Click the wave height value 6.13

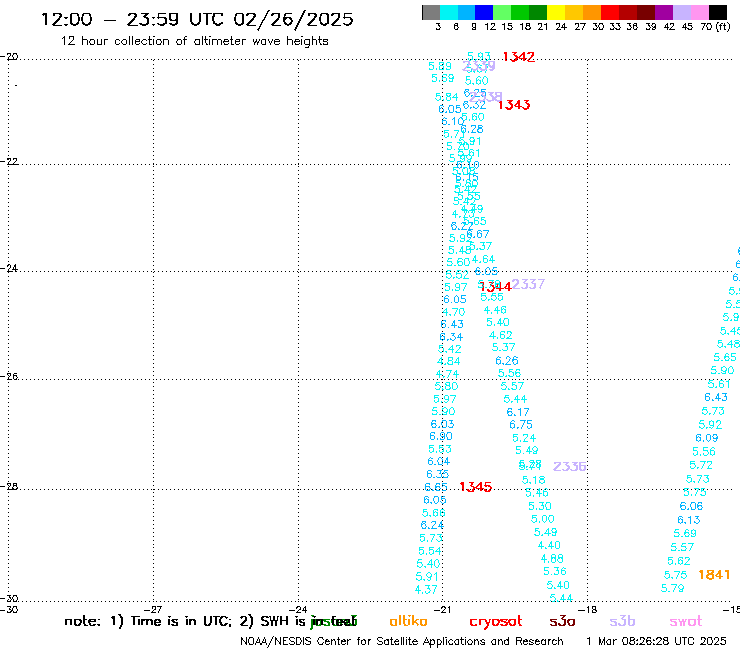[x=689, y=520]
